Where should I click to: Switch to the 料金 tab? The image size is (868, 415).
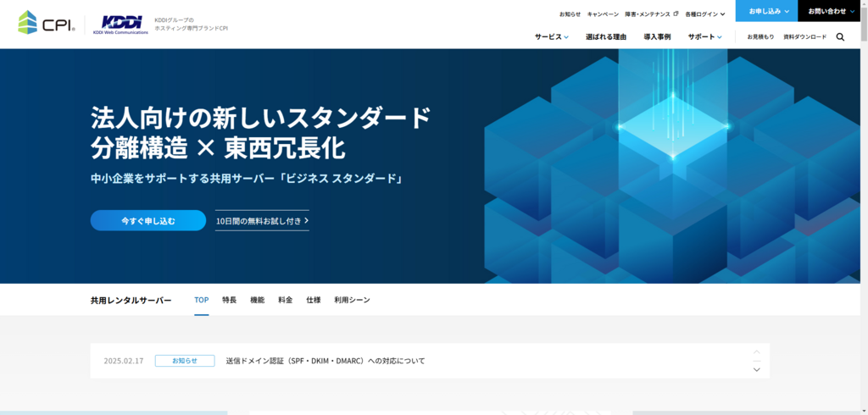[285, 300]
